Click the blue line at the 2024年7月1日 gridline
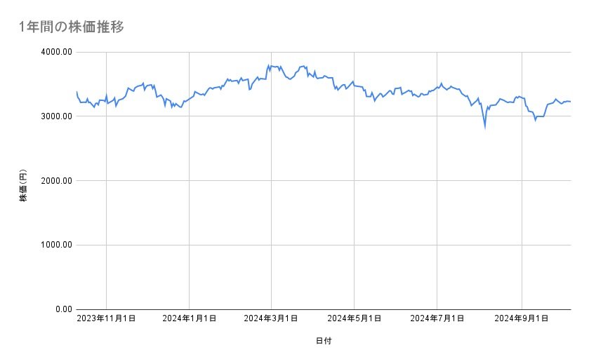Viewport: 589px width, 364px height. 437,88
